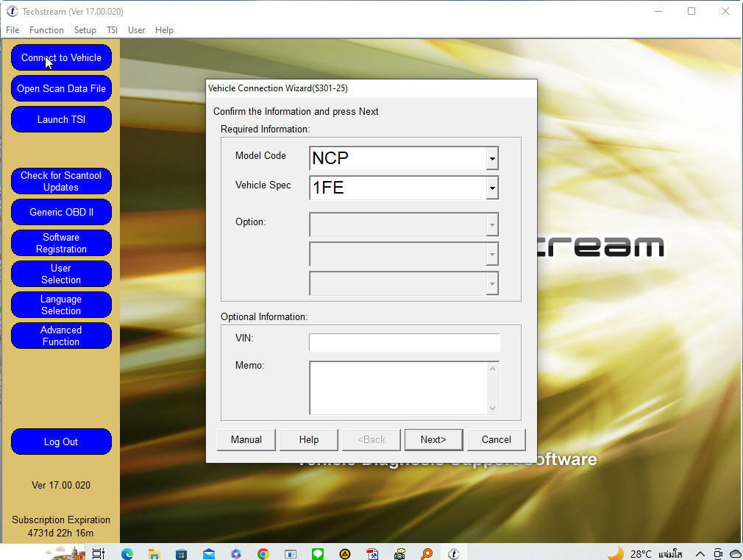Open the Setup menu
Screen dimensions: 743x560
coord(85,30)
